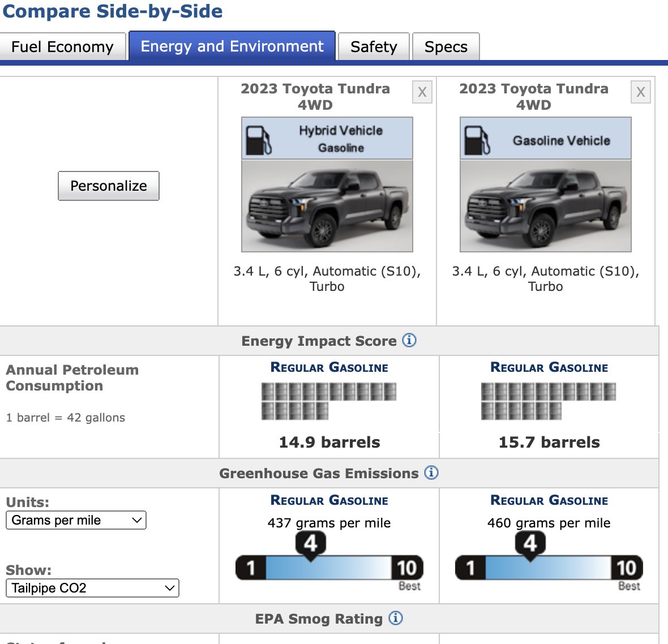Click the Greenhouse Gas Emissions section heading
The image size is (668, 644).
point(319,473)
